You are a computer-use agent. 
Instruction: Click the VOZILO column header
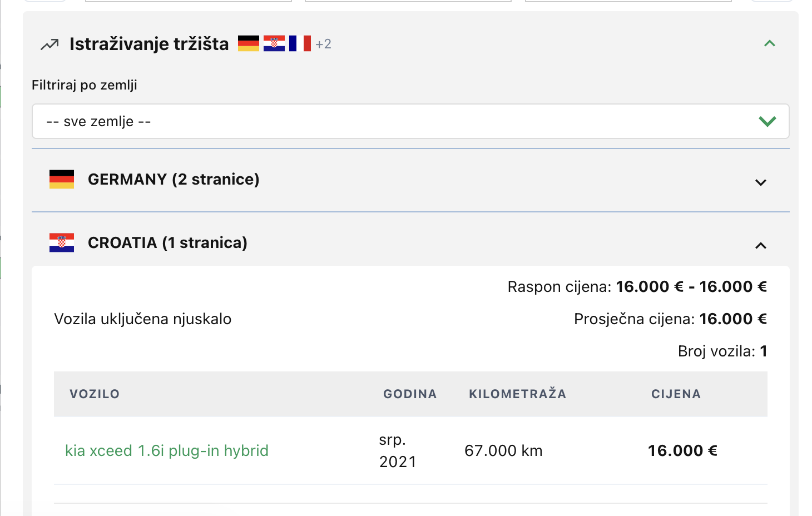click(95, 394)
